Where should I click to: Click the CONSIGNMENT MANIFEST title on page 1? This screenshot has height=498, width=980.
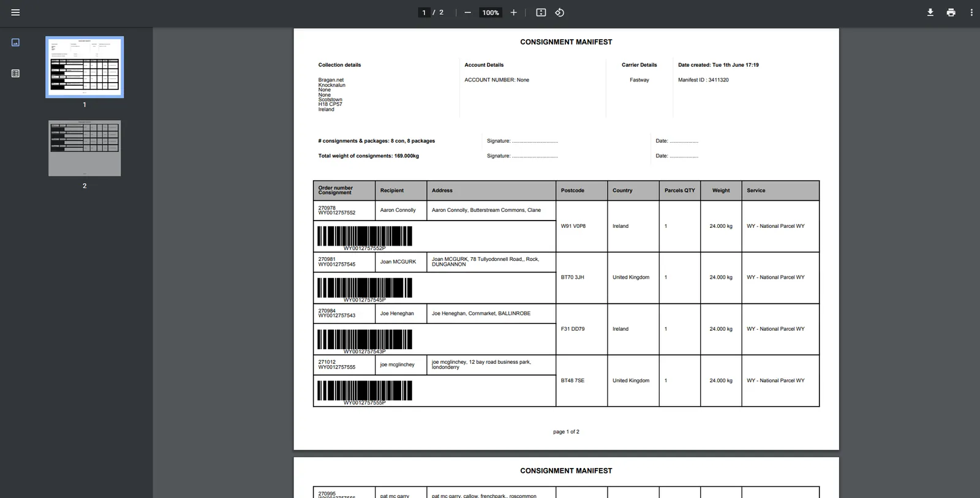pos(566,42)
